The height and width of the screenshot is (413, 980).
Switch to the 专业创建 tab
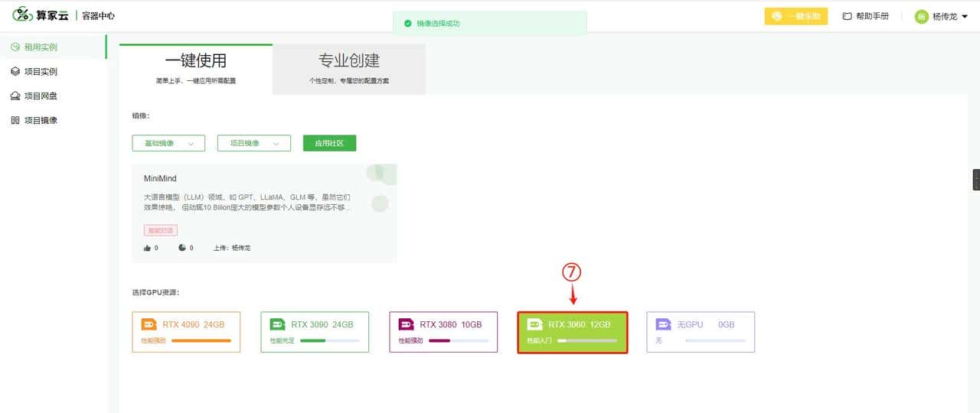coord(349,69)
